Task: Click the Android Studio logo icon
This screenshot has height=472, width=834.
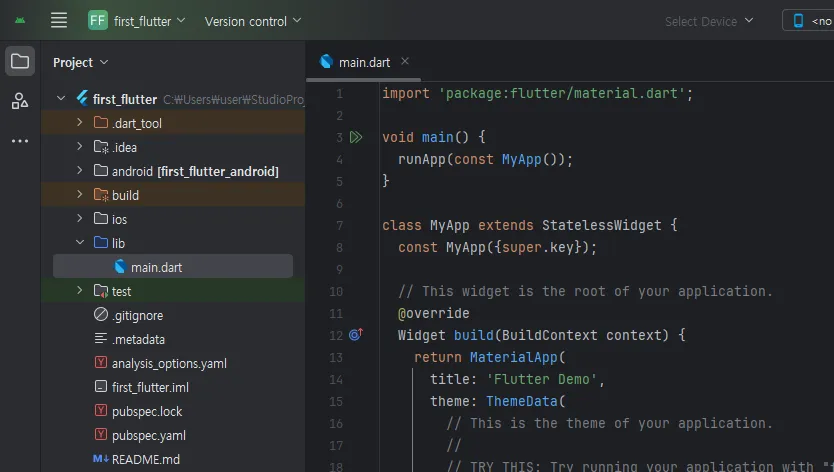Action: [20, 21]
